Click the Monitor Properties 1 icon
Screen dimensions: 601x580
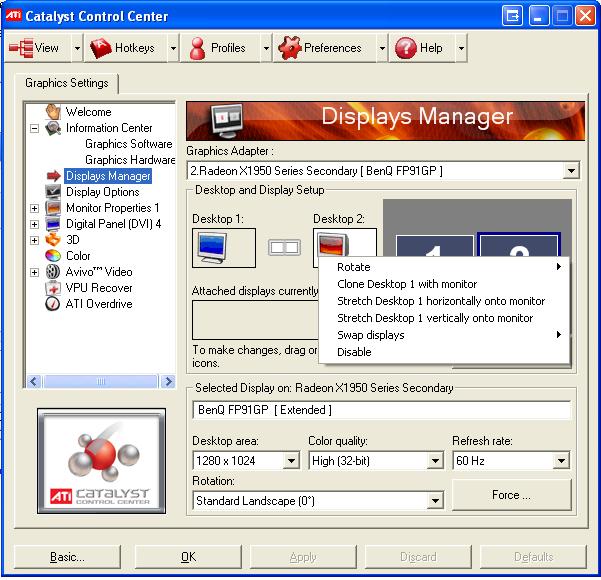point(53,208)
